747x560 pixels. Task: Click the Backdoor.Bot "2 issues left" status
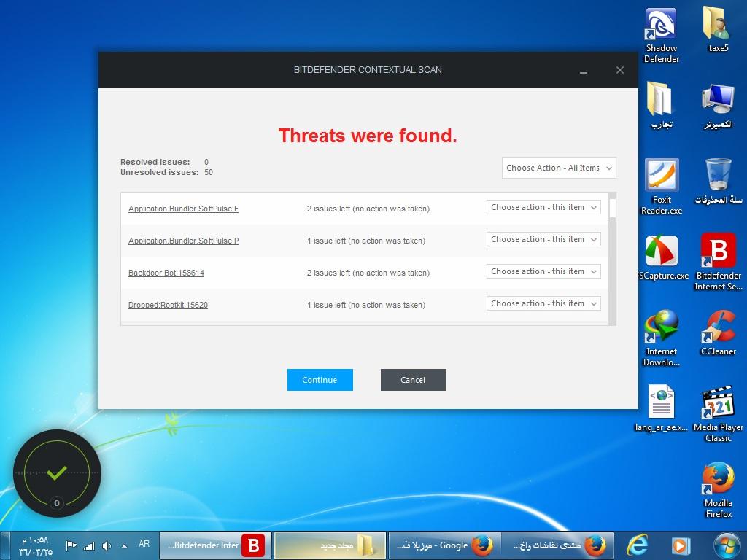click(x=368, y=273)
